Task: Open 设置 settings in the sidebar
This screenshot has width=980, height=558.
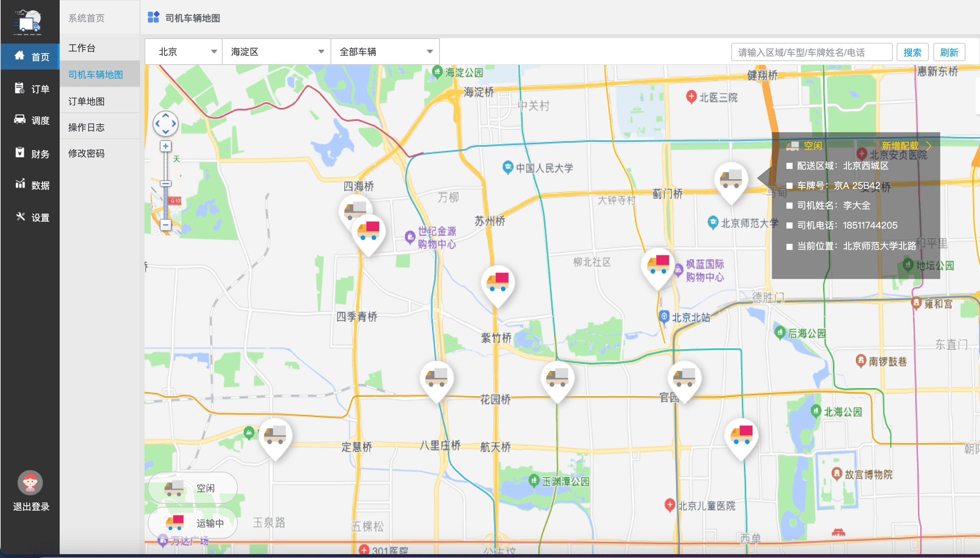Action: [31, 217]
